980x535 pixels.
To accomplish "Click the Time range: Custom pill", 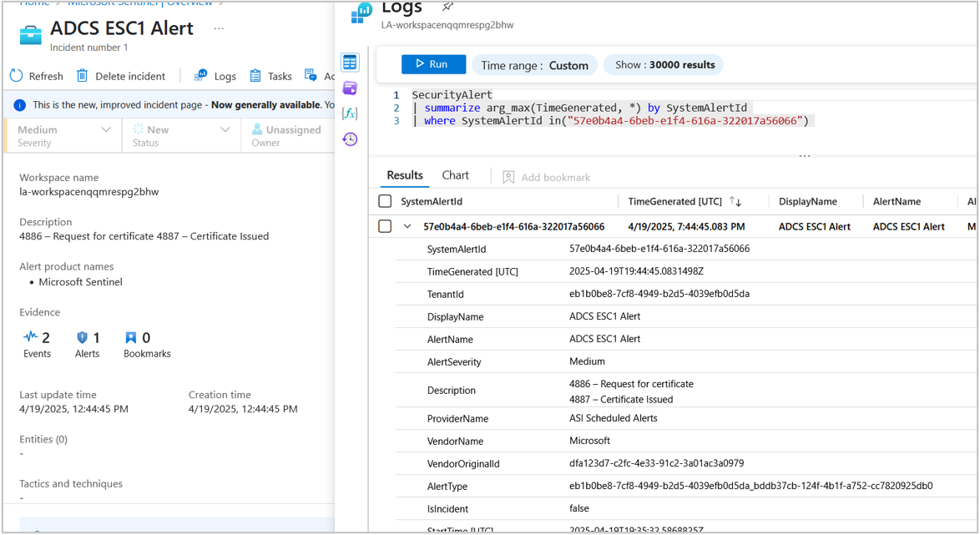I will tap(534, 65).
